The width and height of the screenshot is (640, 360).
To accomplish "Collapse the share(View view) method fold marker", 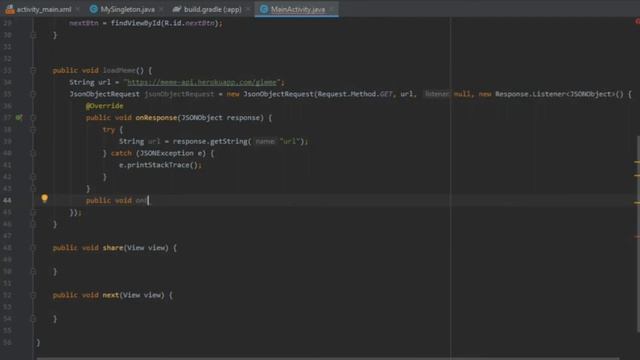I will 34,248.
